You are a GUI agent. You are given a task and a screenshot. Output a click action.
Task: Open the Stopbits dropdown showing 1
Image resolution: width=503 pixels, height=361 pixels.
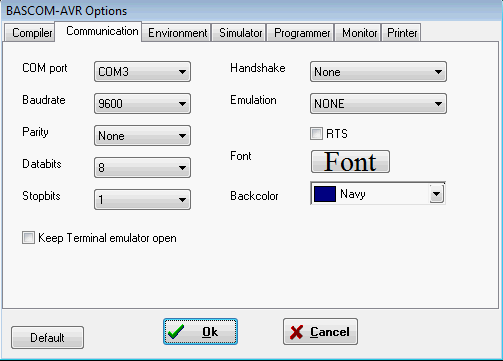142,199
